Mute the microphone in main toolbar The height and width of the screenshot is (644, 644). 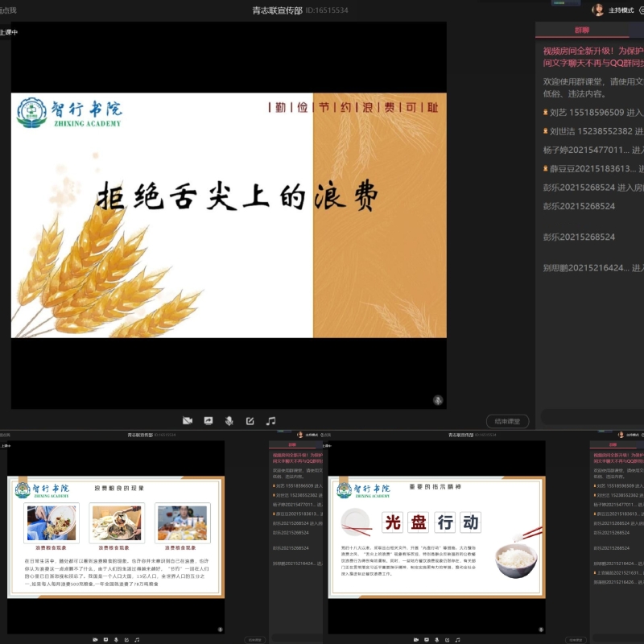pyautogui.click(x=229, y=420)
